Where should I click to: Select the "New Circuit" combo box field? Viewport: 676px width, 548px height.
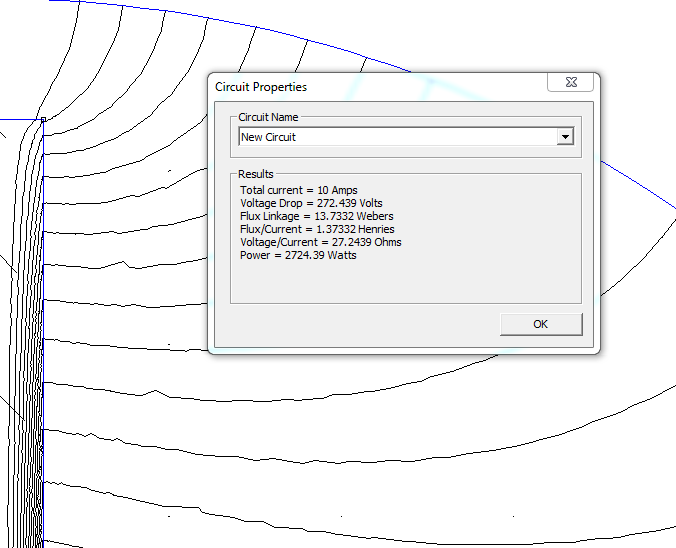click(x=397, y=137)
